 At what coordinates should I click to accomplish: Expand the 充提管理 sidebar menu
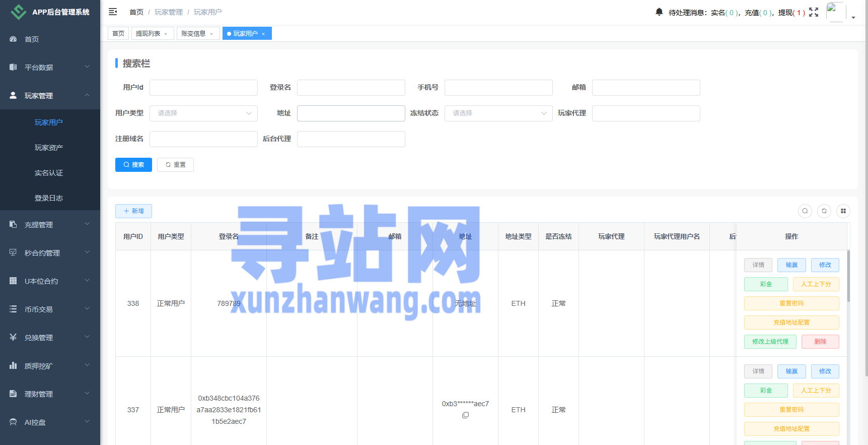(x=50, y=225)
